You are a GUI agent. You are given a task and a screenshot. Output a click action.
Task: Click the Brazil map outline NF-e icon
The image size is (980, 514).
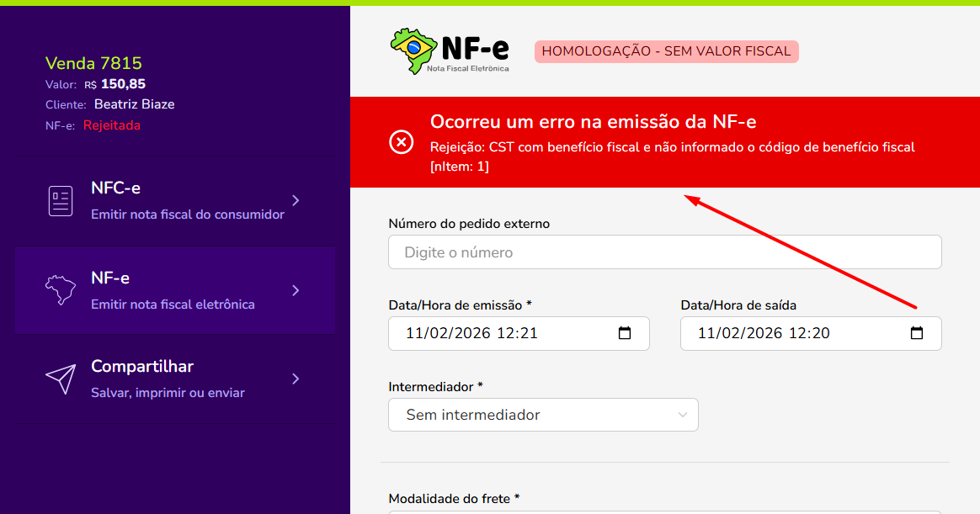coord(61,290)
